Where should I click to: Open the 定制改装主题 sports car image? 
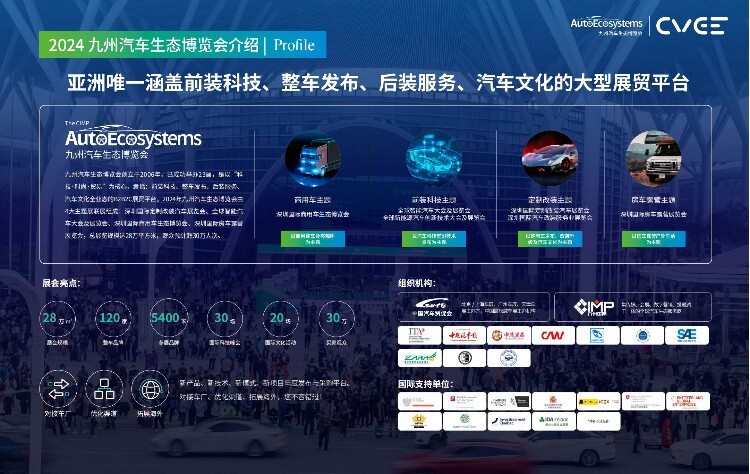pos(551,160)
